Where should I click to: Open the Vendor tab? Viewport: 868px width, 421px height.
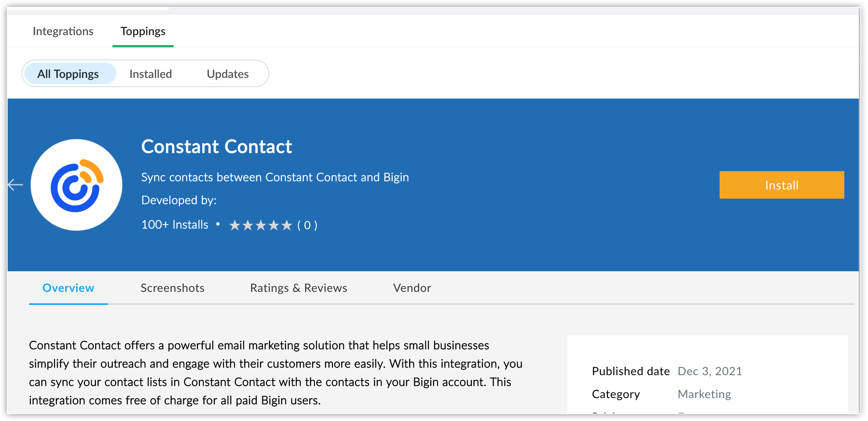pyautogui.click(x=412, y=288)
